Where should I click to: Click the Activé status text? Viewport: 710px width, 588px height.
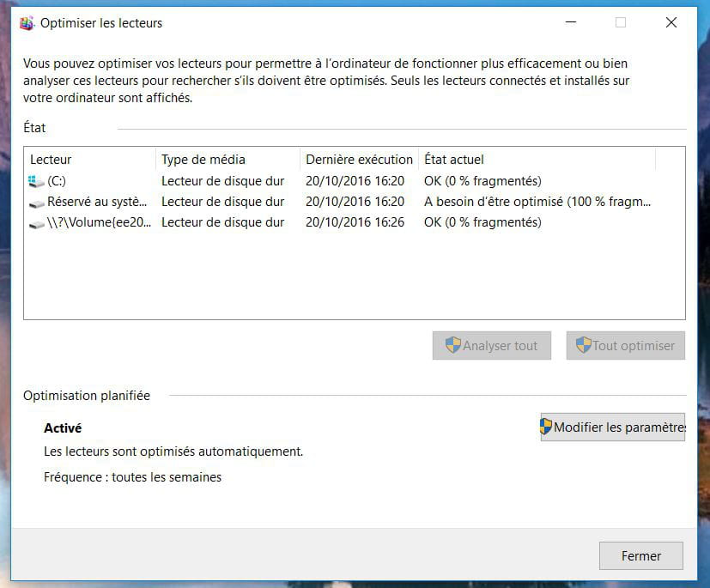pos(63,428)
